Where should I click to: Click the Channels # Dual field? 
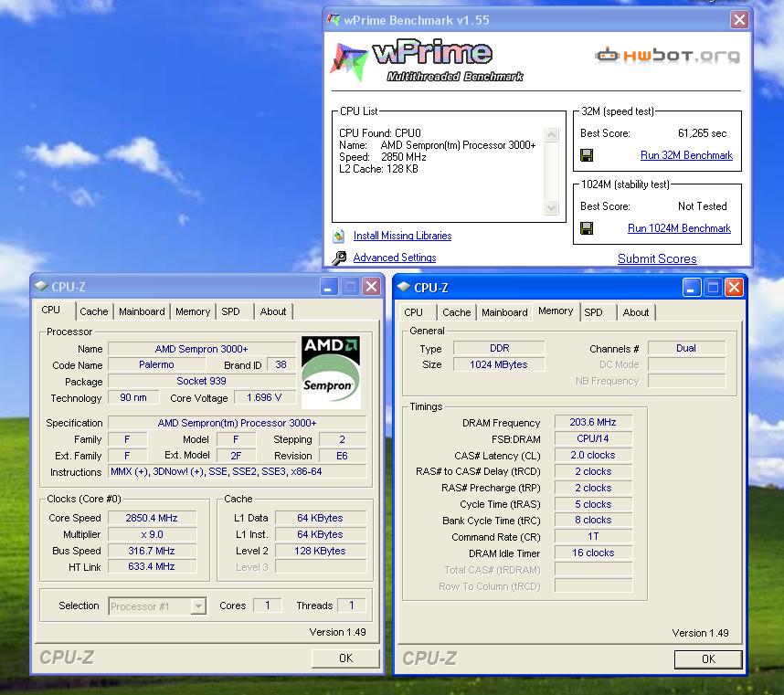pos(686,348)
